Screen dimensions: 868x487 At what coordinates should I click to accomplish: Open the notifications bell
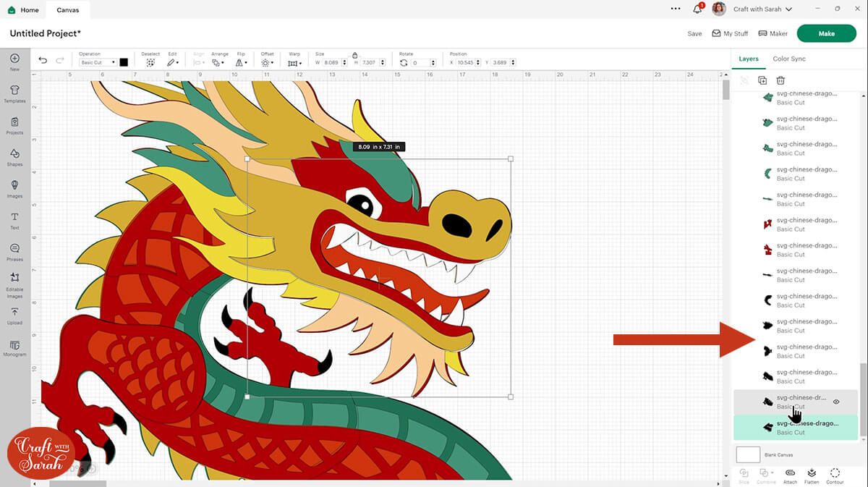click(697, 9)
